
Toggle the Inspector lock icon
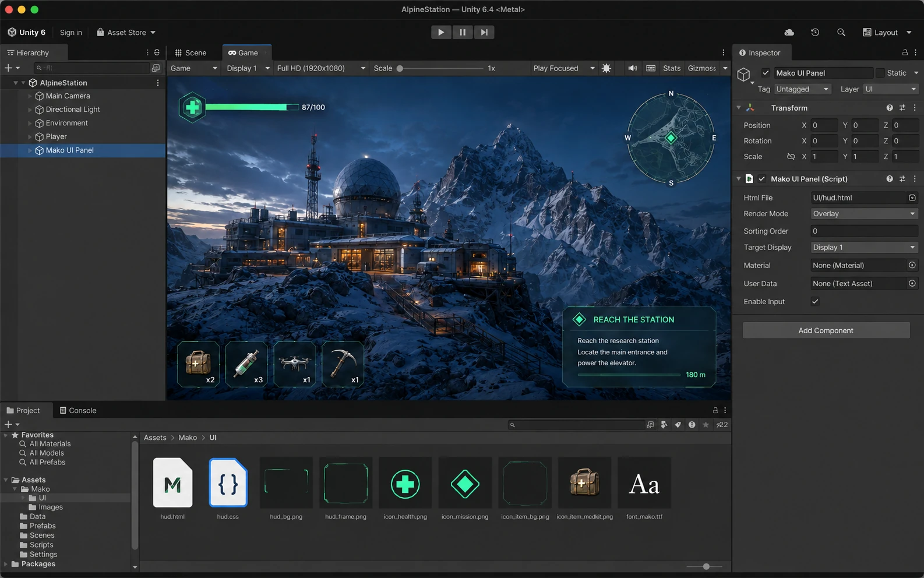[905, 52]
